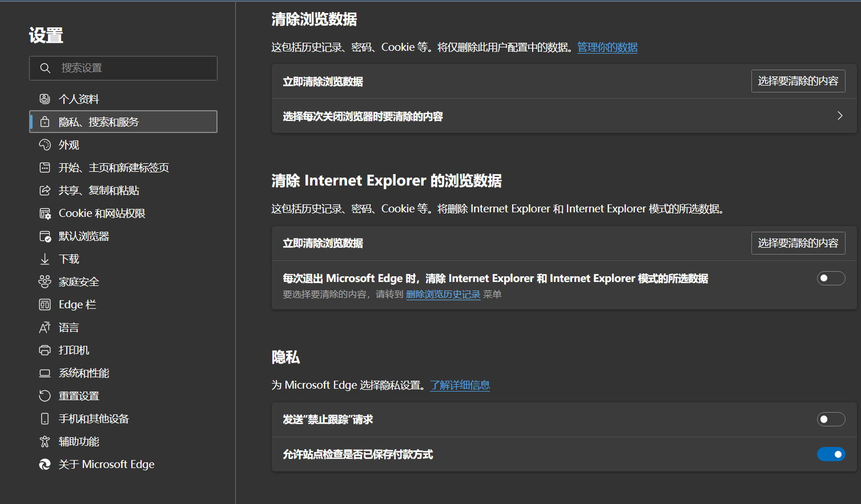This screenshot has width=861, height=504.
Task: Click the share icon for 共享、复制和粘贴
Action: [x=45, y=190]
